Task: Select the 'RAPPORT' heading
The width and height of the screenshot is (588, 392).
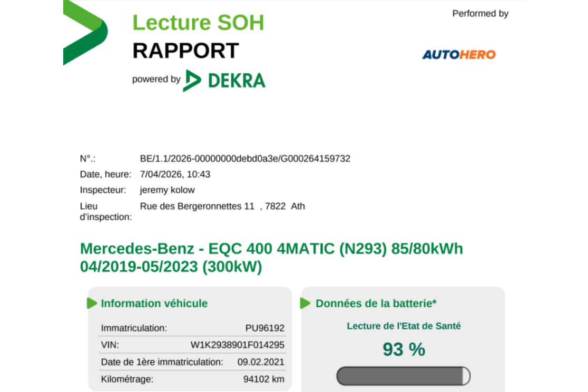Action: pyautogui.click(x=185, y=51)
